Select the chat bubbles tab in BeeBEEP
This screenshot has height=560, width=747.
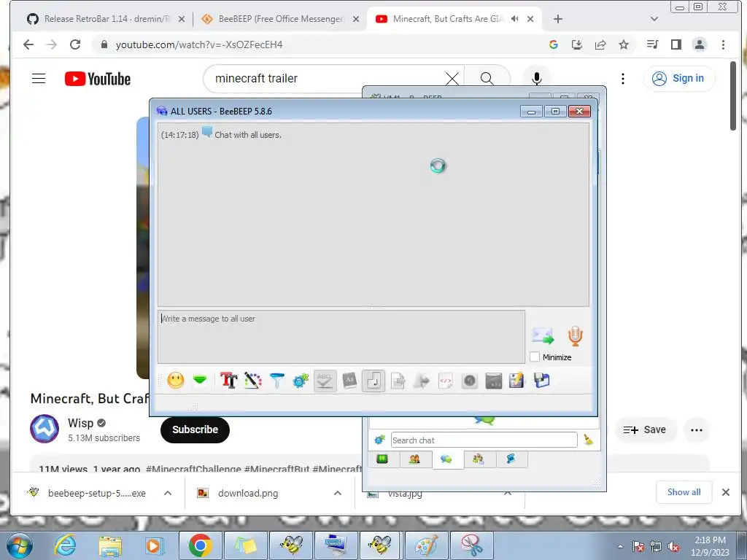pos(446,459)
